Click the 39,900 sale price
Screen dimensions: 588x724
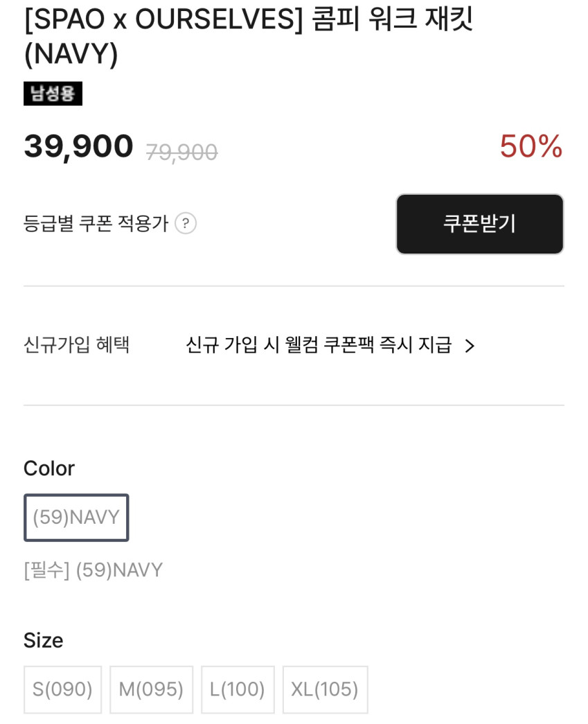(78, 147)
